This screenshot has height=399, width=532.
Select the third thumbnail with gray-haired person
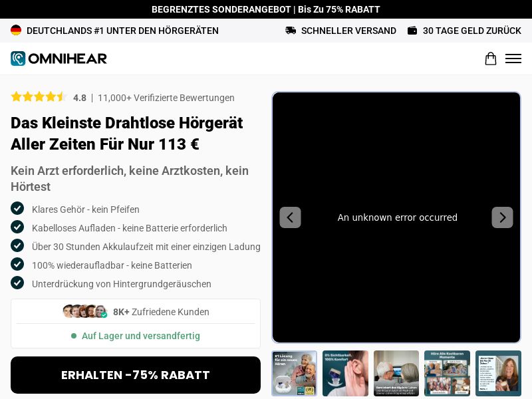pyautogui.click(x=396, y=373)
